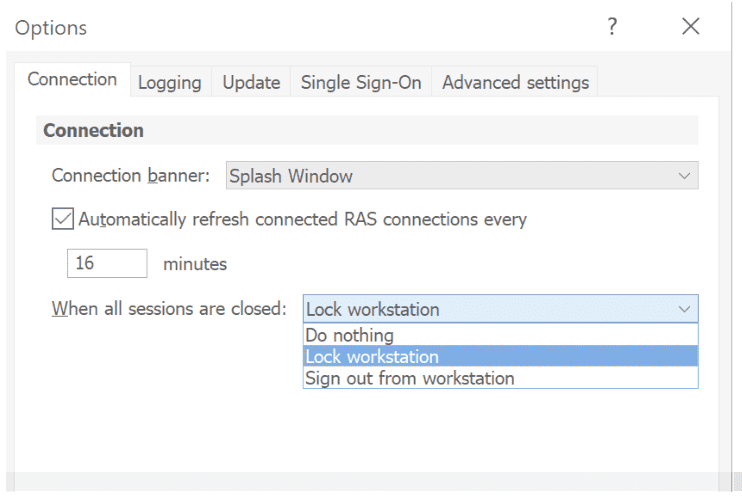Click the Connection section header bar

[367, 131]
